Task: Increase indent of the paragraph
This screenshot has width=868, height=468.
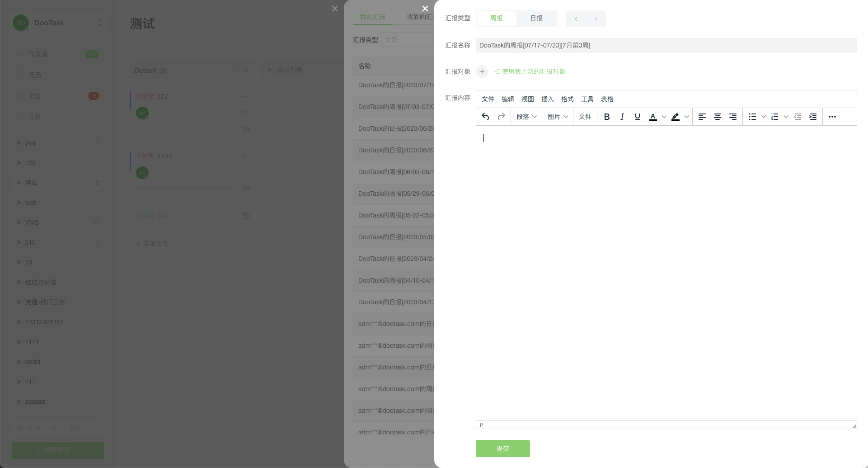Action: (x=813, y=117)
